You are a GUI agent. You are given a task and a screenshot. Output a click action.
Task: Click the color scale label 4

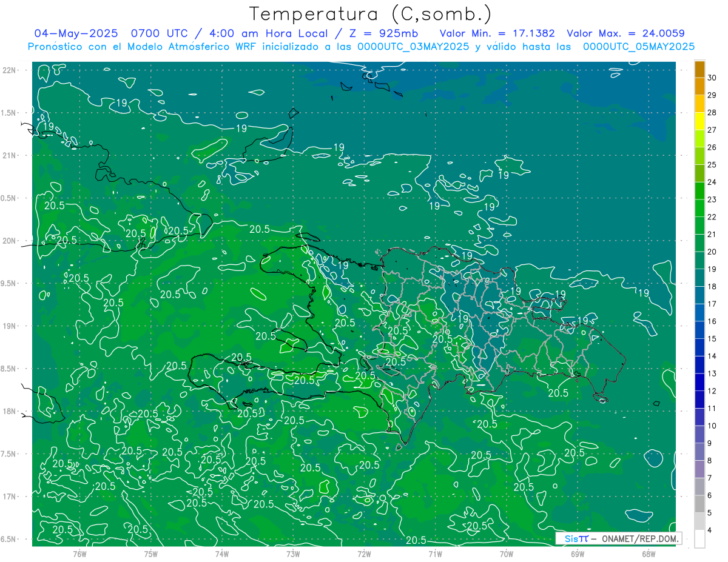point(710,530)
